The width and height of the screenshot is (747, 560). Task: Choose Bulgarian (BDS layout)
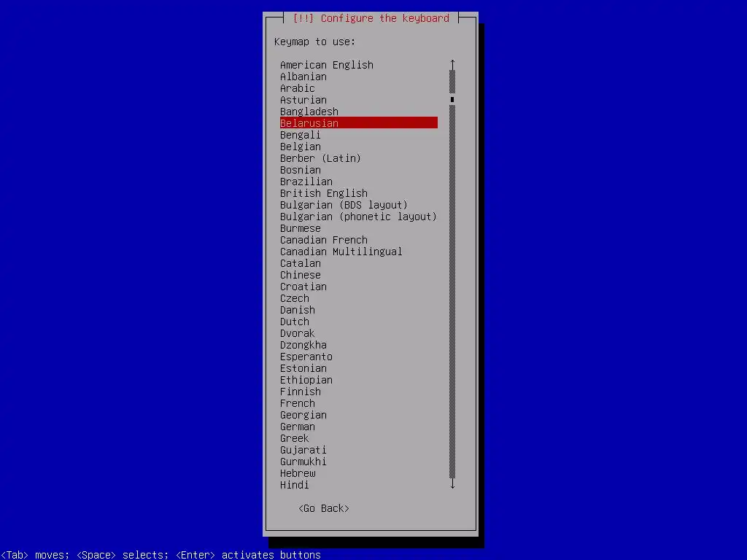point(359,205)
